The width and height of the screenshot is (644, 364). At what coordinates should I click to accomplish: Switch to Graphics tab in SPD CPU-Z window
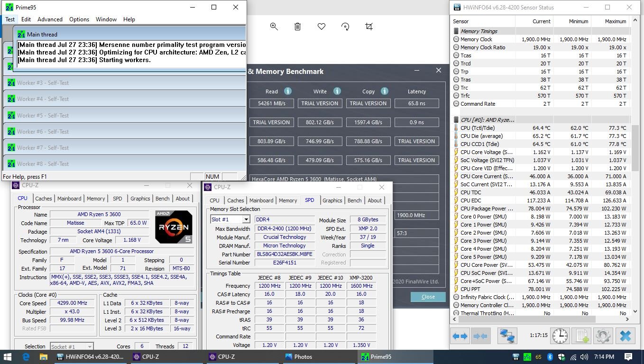[332, 200]
